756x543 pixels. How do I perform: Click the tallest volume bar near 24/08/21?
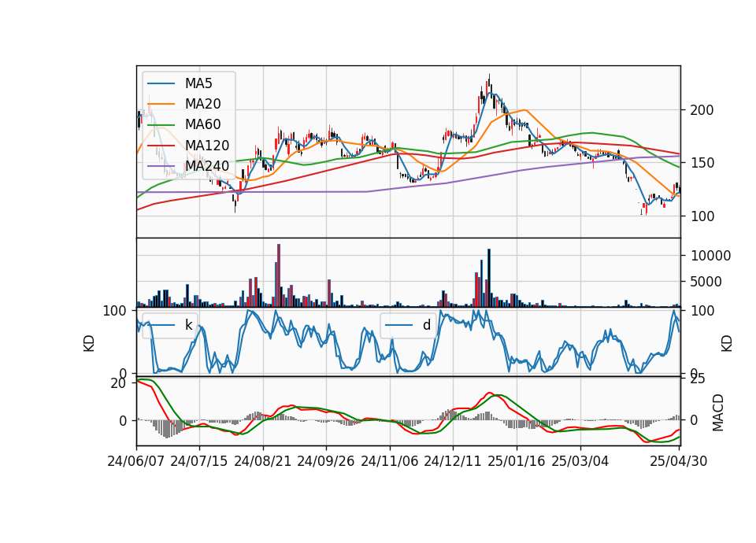point(279,275)
